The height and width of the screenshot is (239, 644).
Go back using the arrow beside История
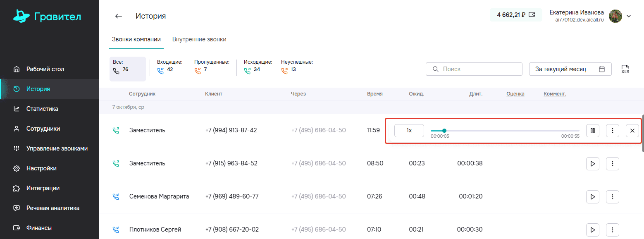[119, 16]
